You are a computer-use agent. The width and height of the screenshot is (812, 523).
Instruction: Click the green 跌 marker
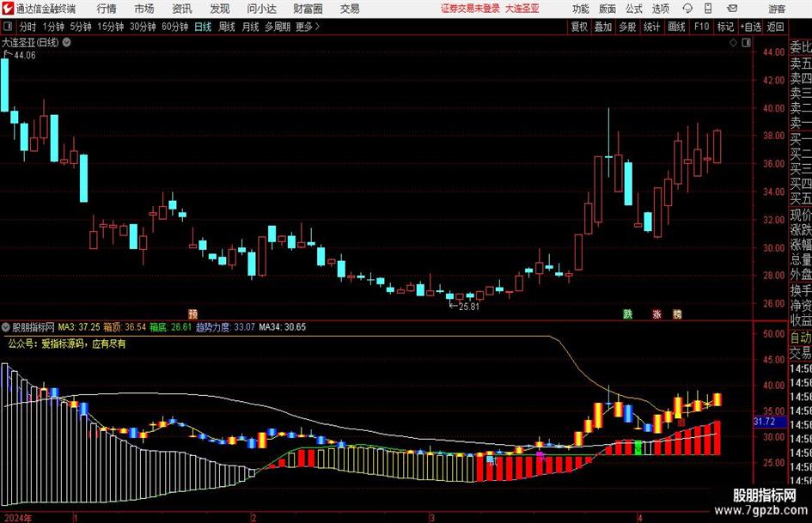pyautogui.click(x=627, y=313)
